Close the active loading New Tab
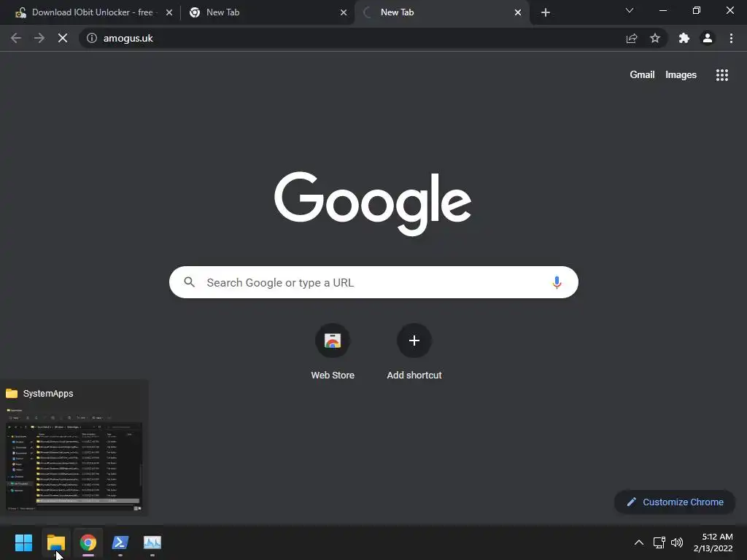The image size is (747, 560). click(518, 12)
